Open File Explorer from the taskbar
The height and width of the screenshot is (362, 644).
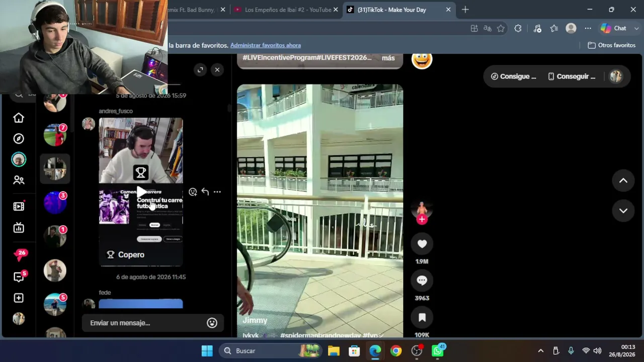tap(334, 351)
